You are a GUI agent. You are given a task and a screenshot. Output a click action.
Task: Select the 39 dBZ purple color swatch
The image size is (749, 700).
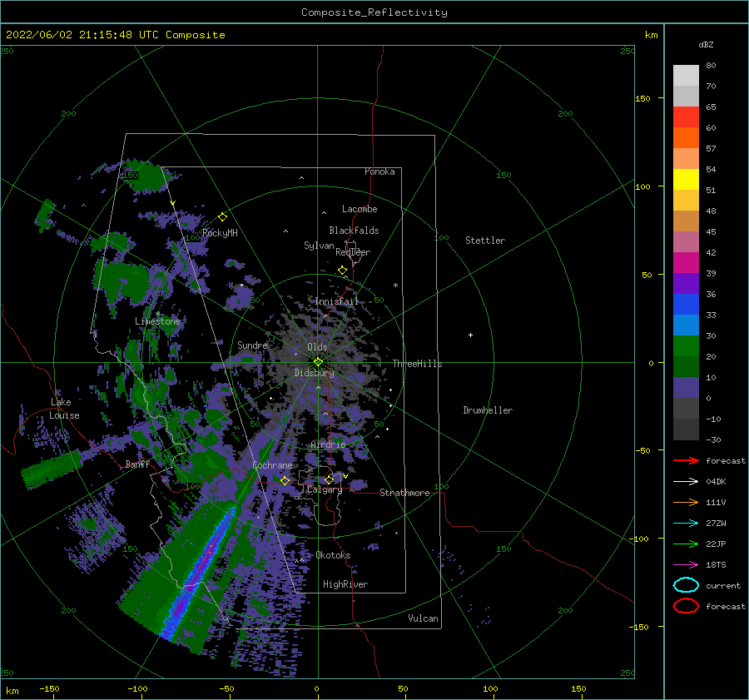(686, 283)
